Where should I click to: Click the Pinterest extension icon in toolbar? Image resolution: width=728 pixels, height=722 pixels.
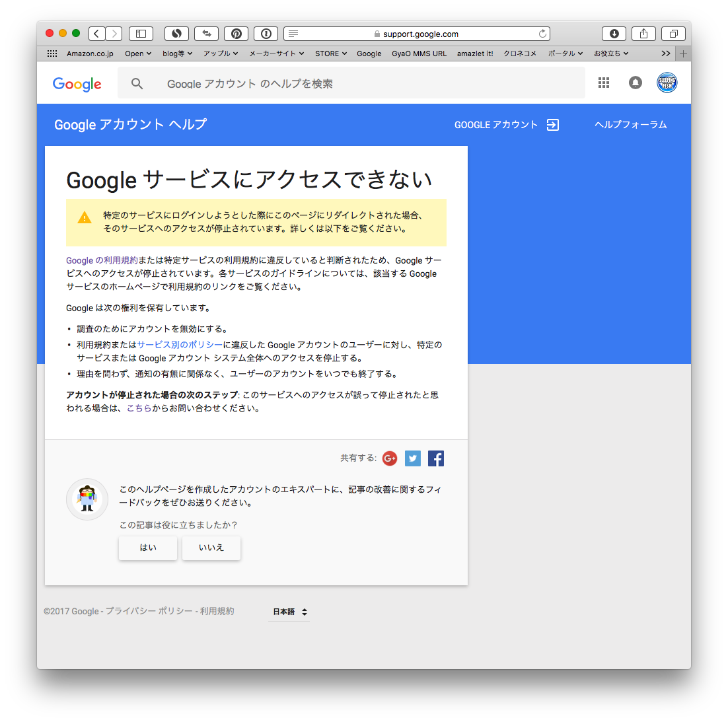coord(237,34)
